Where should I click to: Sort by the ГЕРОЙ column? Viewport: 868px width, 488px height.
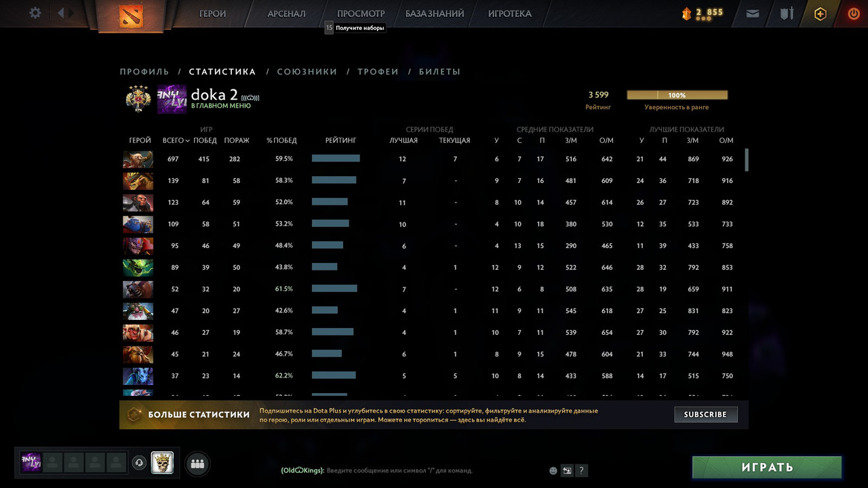[140, 140]
